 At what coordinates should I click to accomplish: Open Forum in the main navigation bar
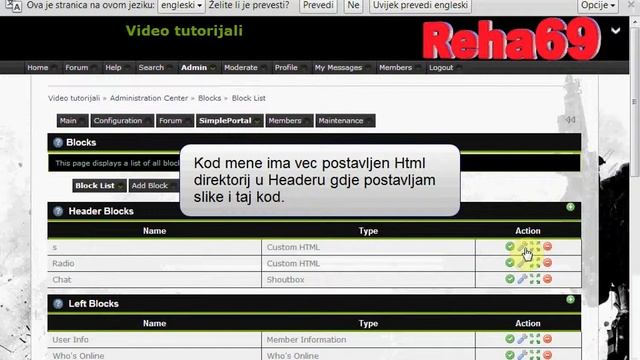coord(77,68)
